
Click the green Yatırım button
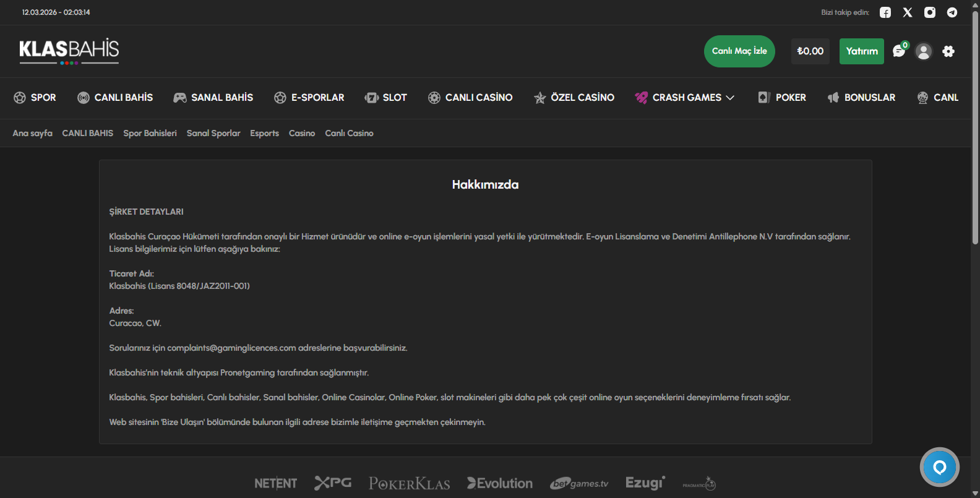point(862,51)
